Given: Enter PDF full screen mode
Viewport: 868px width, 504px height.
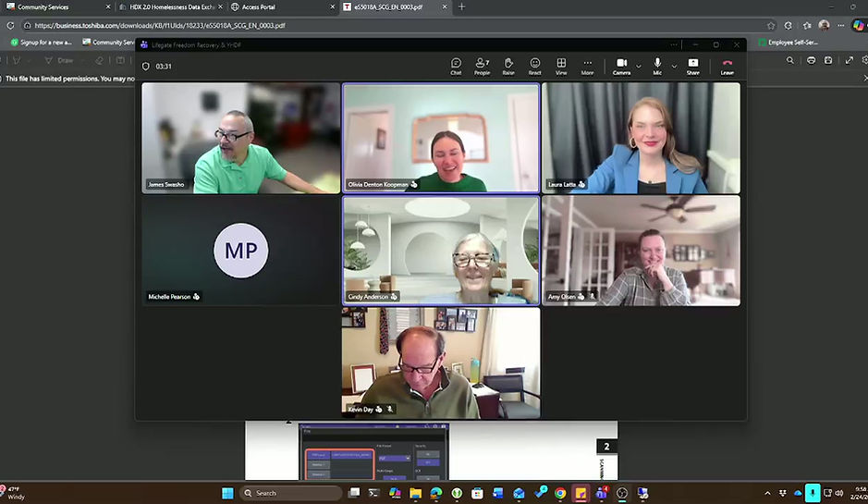Looking at the screenshot, I should pos(850,60).
